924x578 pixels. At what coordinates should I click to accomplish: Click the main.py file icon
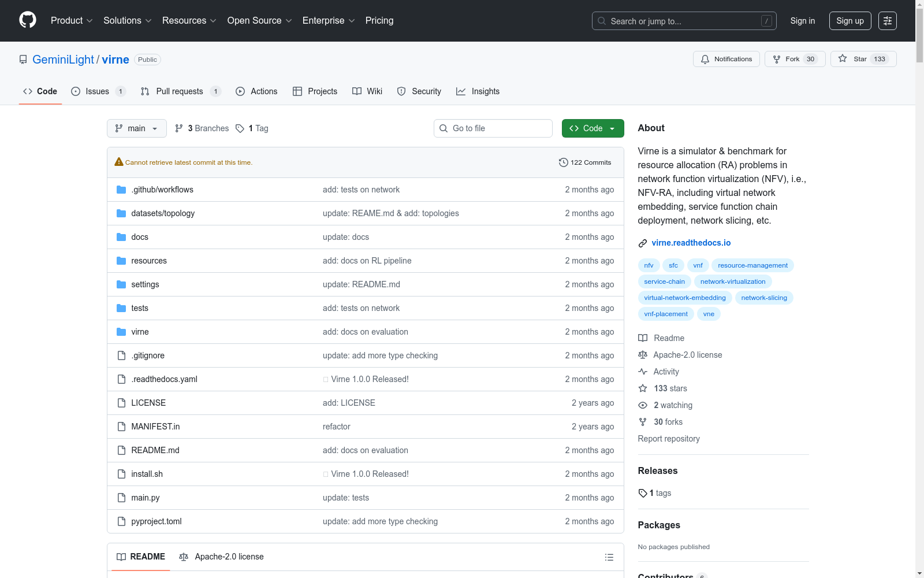(x=121, y=498)
